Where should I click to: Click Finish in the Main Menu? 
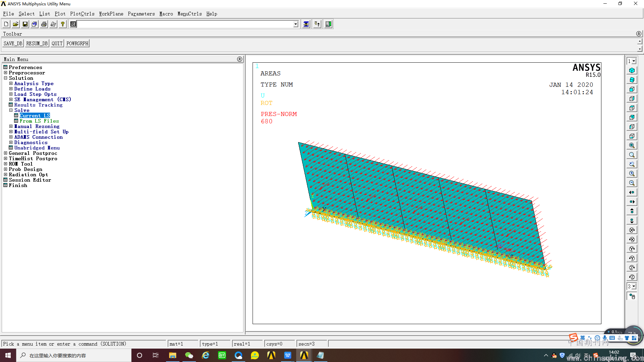18,185
